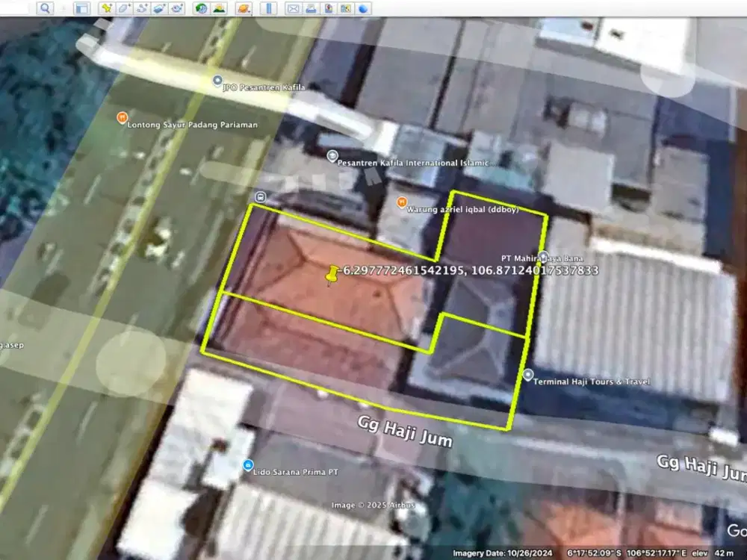Toggle the sidebar panel visibility
This screenshot has height=560, width=747.
pyautogui.click(x=82, y=8)
